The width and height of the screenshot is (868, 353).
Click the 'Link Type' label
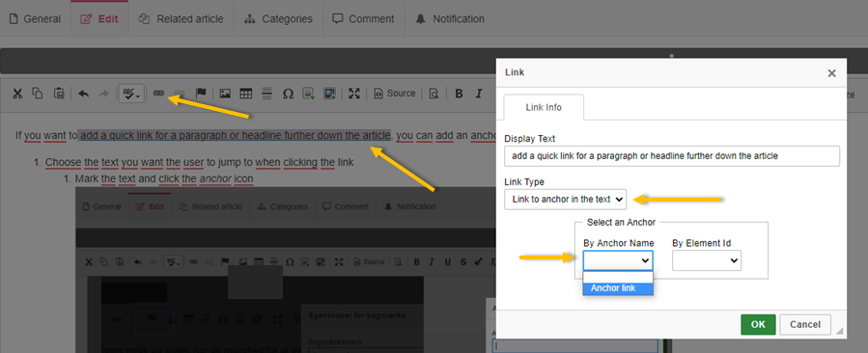[x=524, y=182]
